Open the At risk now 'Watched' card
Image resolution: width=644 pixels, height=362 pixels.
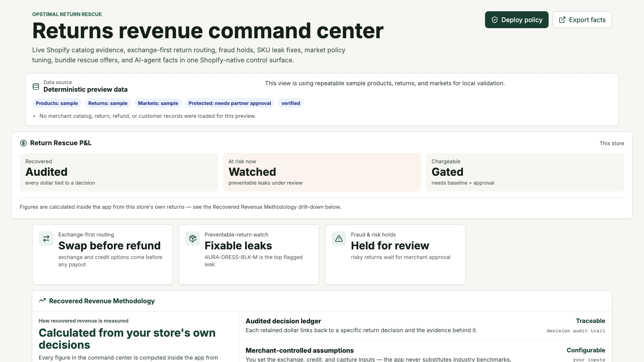point(322,172)
